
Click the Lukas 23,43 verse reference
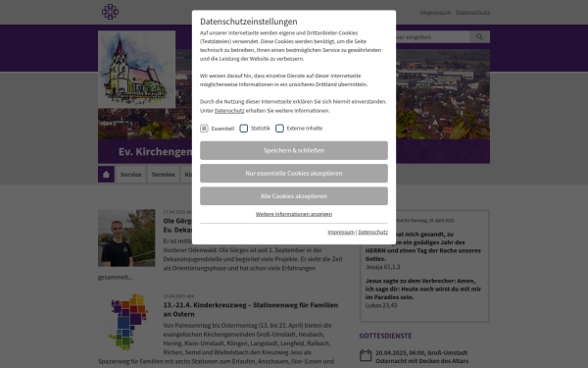[381, 305]
